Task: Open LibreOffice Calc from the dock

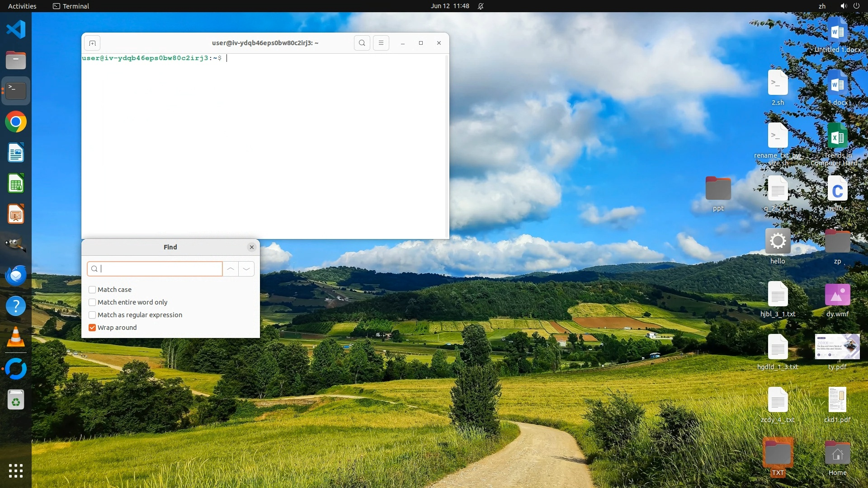Action: [x=16, y=184]
